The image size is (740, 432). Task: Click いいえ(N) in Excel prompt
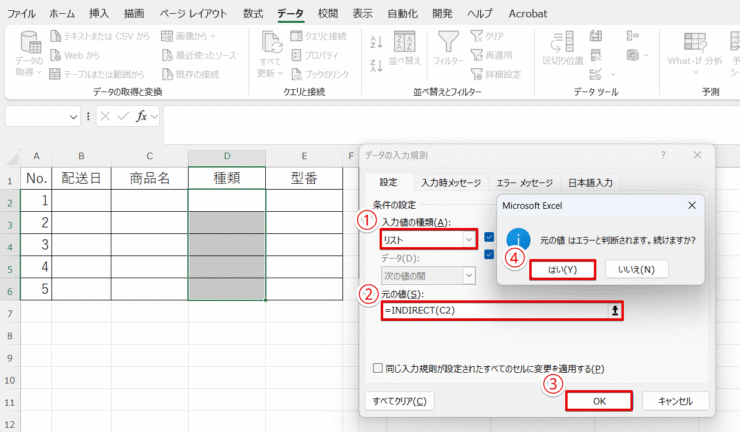pos(636,269)
